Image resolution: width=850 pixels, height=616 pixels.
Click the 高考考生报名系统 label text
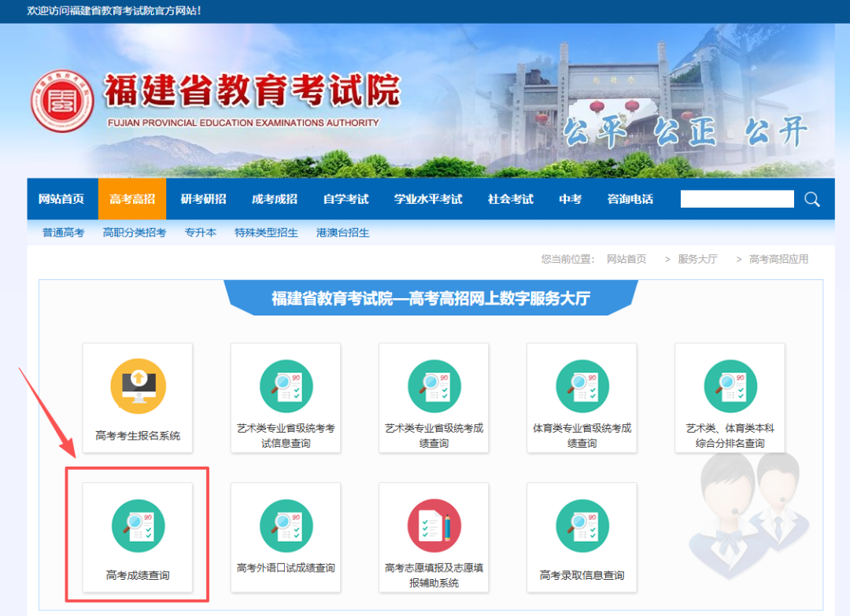click(x=138, y=436)
